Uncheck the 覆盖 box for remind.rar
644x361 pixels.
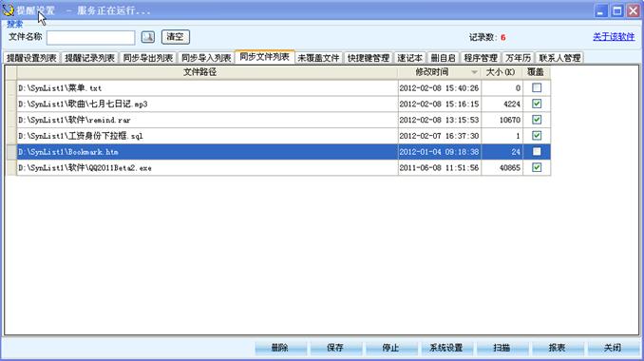[537, 120]
